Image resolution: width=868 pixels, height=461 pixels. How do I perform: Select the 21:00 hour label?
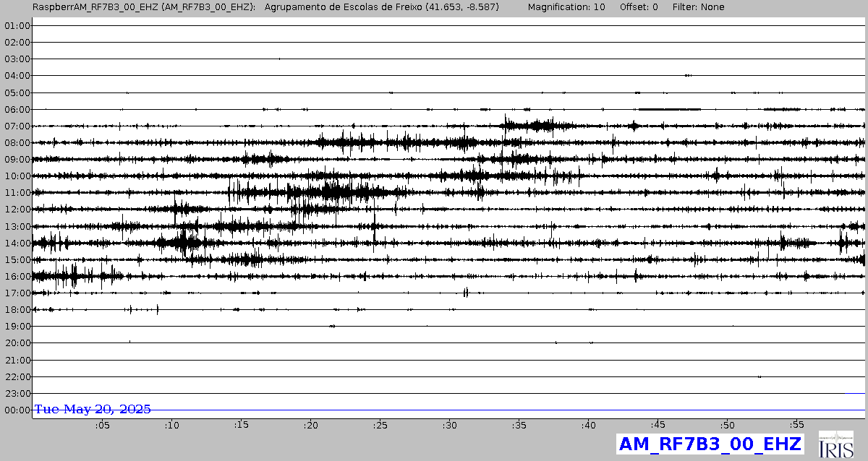click(17, 360)
